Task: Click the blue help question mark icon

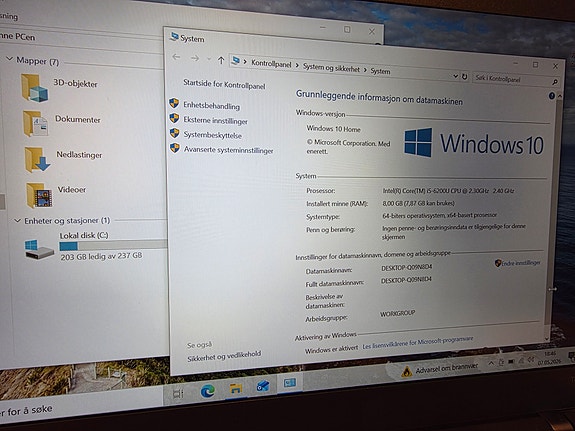Action: [552, 96]
